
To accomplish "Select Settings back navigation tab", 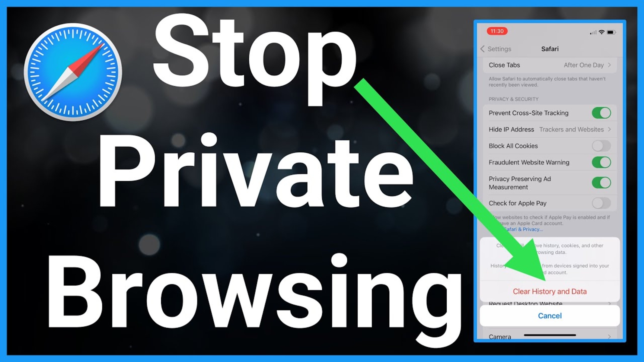I will [496, 49].
